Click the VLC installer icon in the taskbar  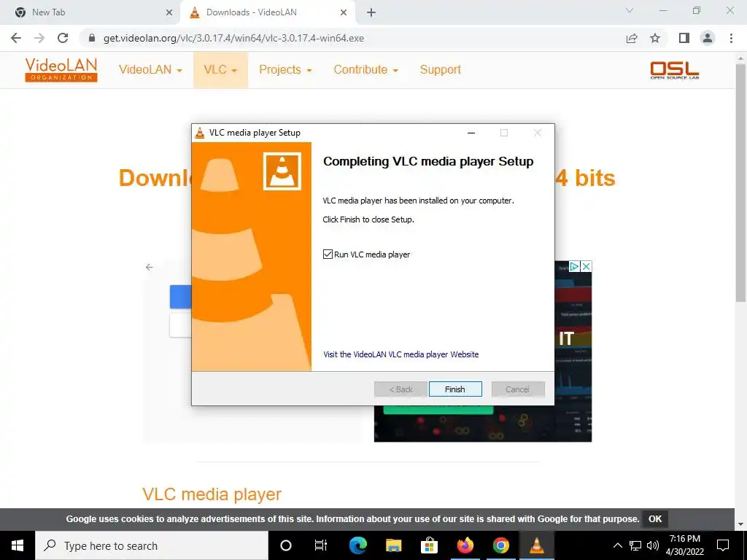pos(536,545)
